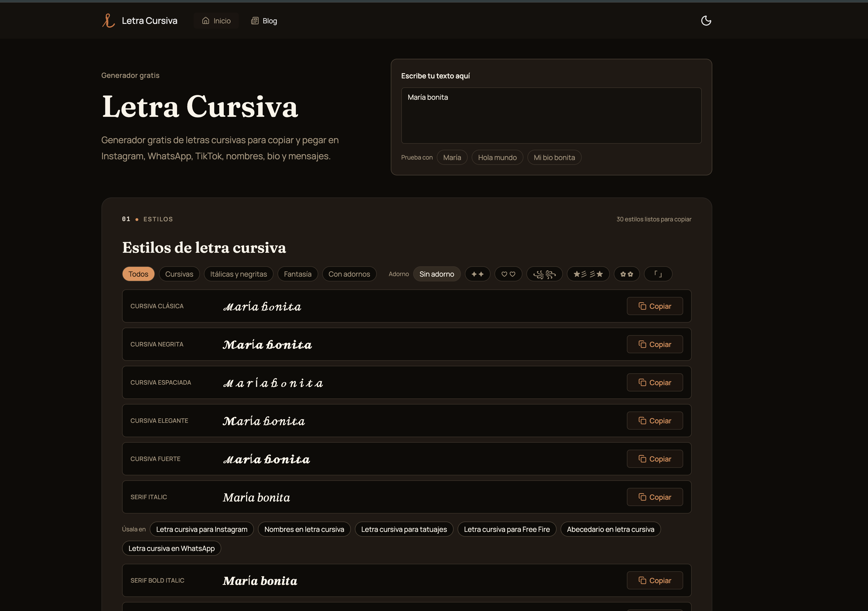The width and height of the screenshot is (868, 611).
Task: Filter by Itálicas y negritas
Action: point(239,274)
